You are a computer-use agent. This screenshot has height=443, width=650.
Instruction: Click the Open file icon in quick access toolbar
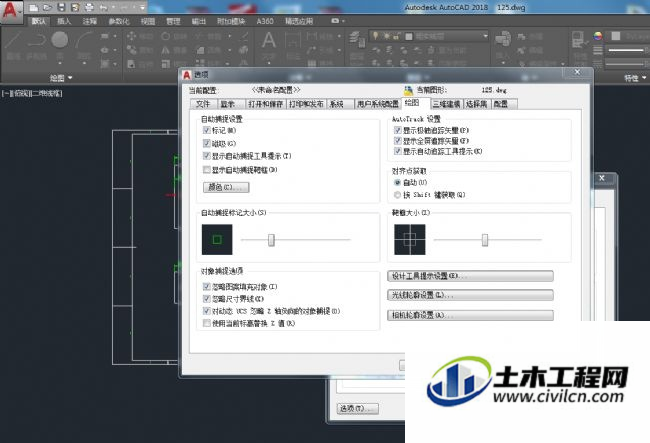click(x=47, y=7)
